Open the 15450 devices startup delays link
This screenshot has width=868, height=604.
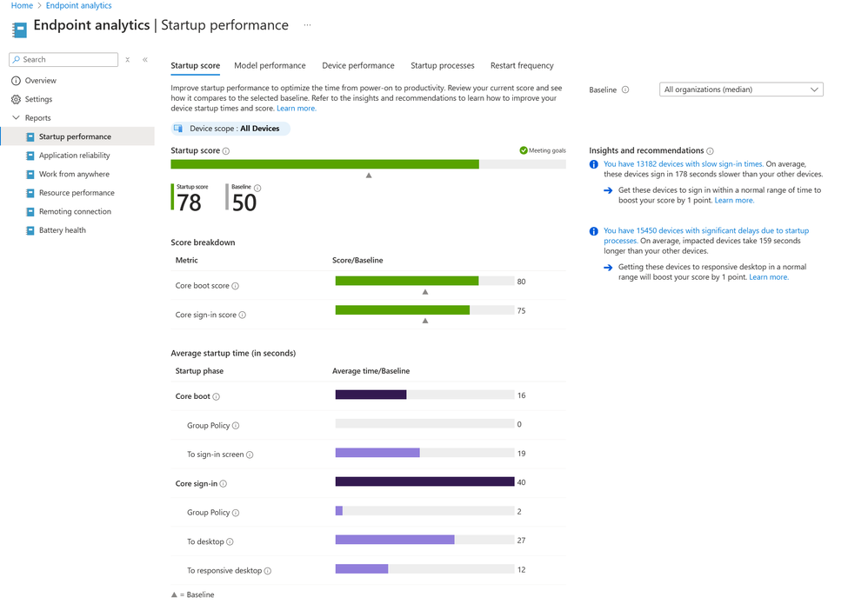point(706,236)
